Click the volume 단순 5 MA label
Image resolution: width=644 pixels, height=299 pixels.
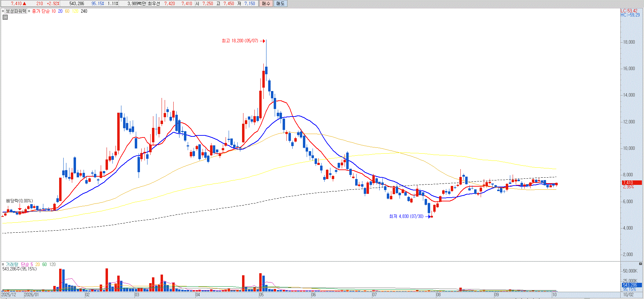pyautogui.click(x=27, y=264)
